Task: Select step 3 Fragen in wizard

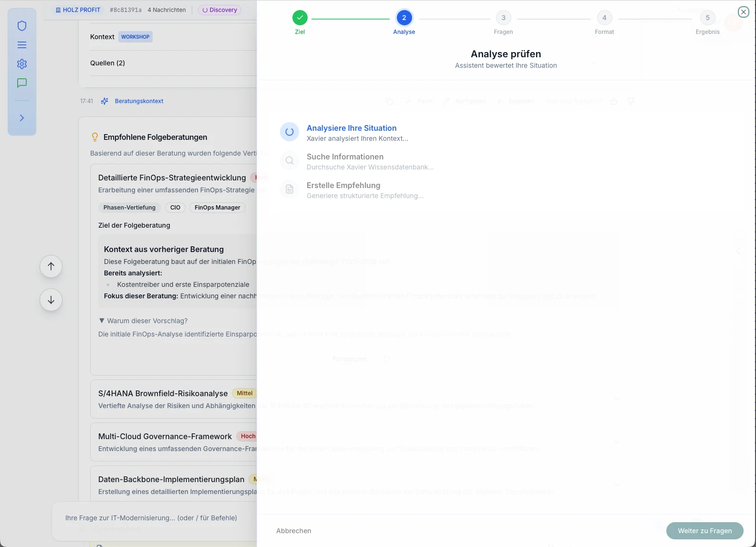Action: click(503, 18)
